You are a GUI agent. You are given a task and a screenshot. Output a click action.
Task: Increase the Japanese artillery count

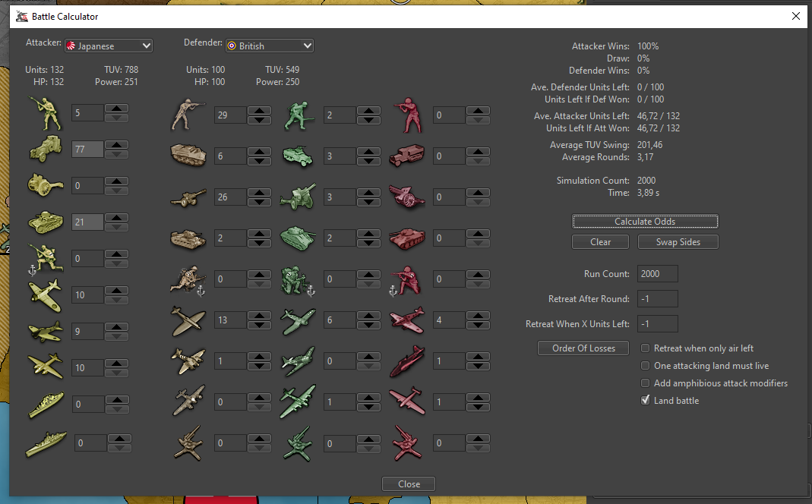116,181
